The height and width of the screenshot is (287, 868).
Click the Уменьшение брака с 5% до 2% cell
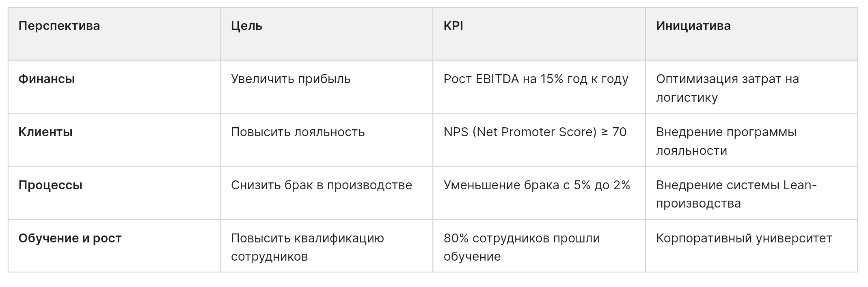click(539, 193)
